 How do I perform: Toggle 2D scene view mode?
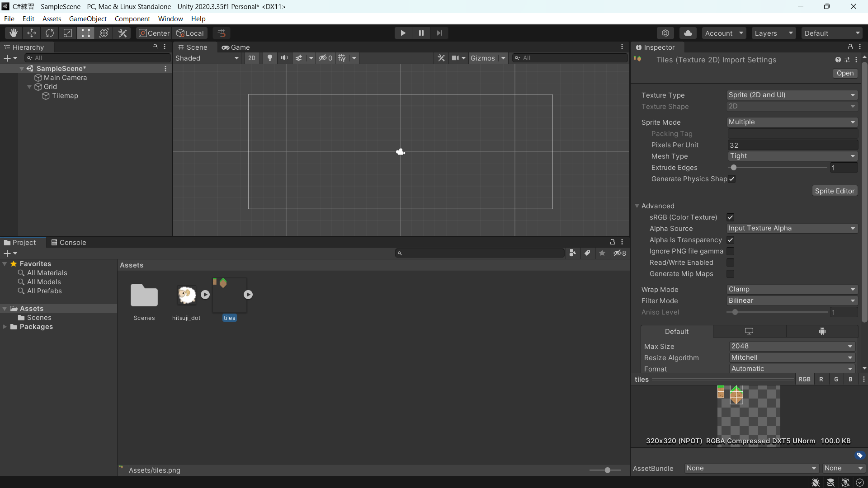[x=252, y=58]
